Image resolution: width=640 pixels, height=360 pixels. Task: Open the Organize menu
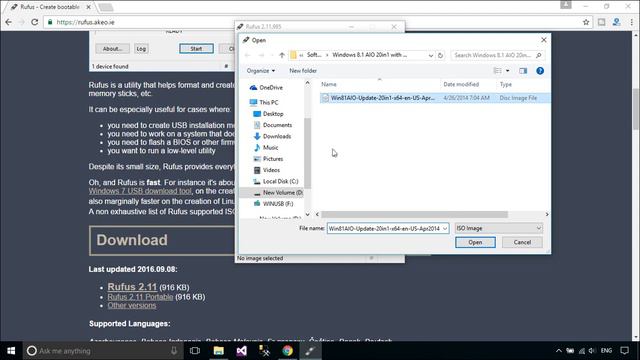(260, 71)
